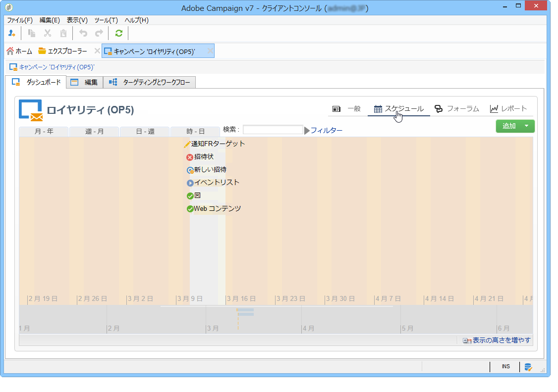
Task: Expand the 追加 button dropdown arrow
Action: 527,126
